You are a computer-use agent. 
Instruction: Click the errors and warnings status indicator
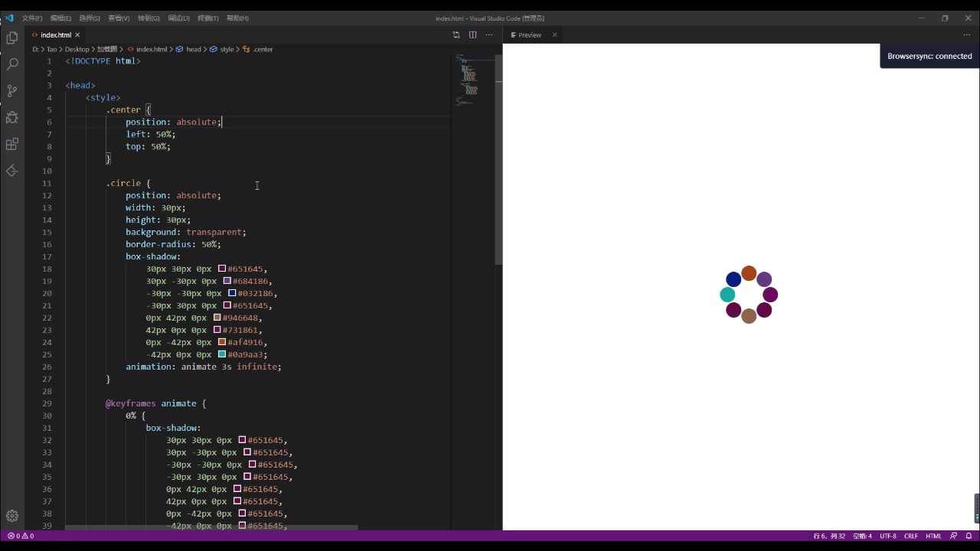[x=21, y=536]
